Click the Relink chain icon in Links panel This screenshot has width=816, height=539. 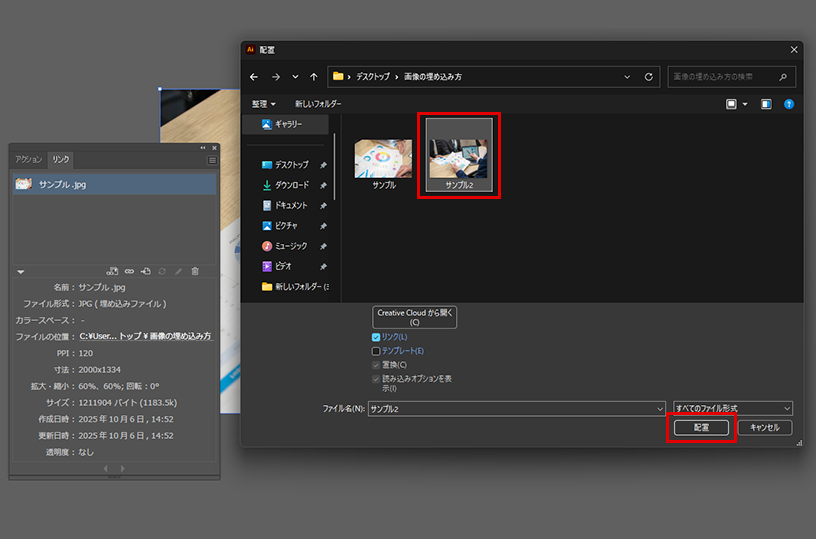(129, 271)
